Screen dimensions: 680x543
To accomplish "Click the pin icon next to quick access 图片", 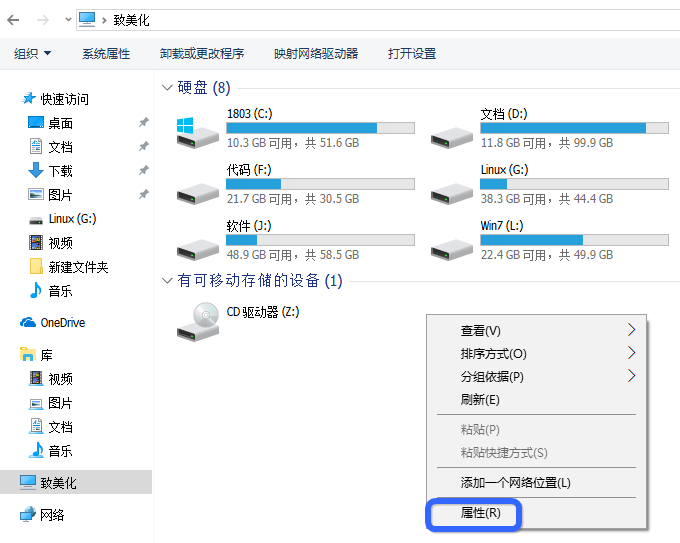I will tap(144, 194).
